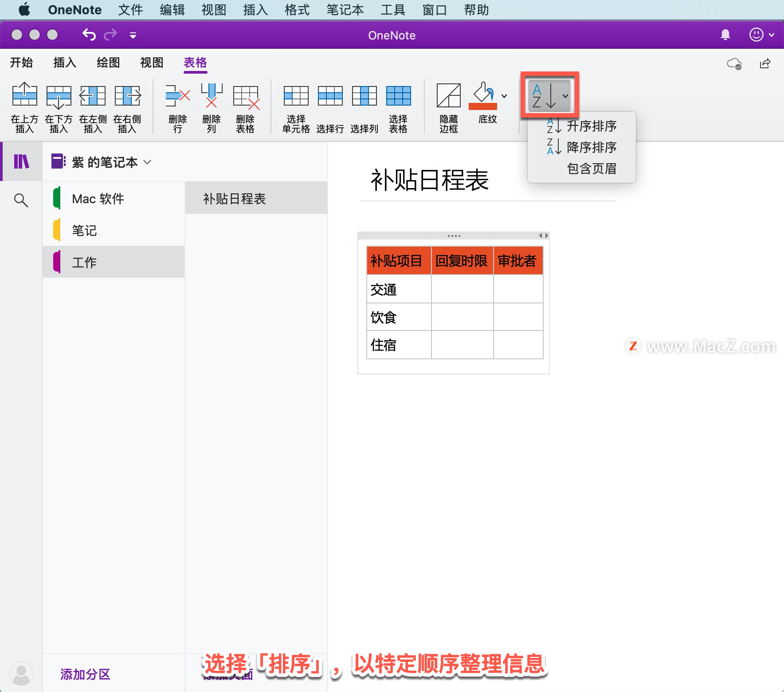Delete the current table column
The width and height of the screenshot is (784, 692).
[x=212, y=107]
